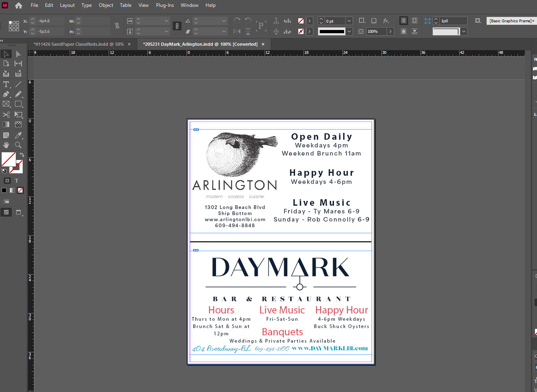Open the Plug-Ins menu
The width and height of the screenshot is (537, 392).
(165, 5)
